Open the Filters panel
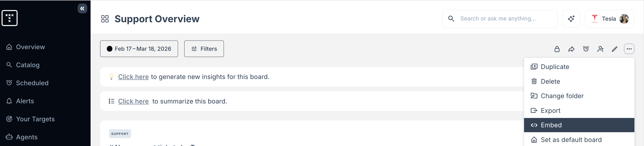This screenshot has height=146, width=644. point(204,49)
